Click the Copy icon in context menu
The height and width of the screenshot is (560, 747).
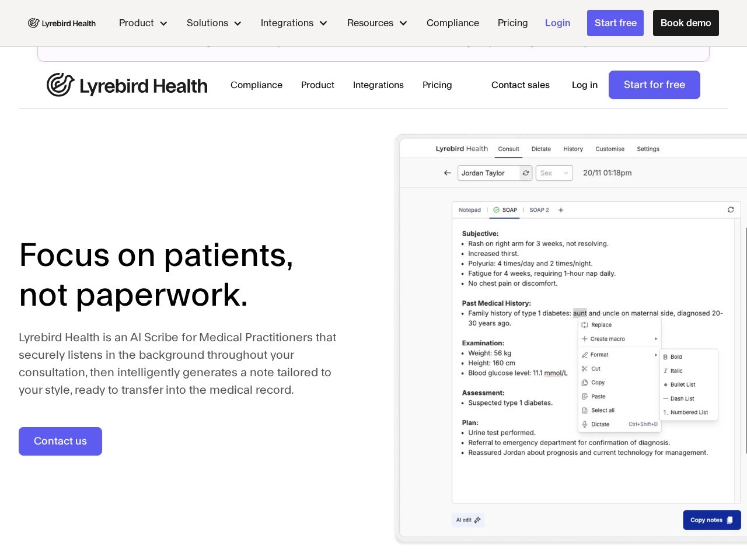[x=585, y=383]
